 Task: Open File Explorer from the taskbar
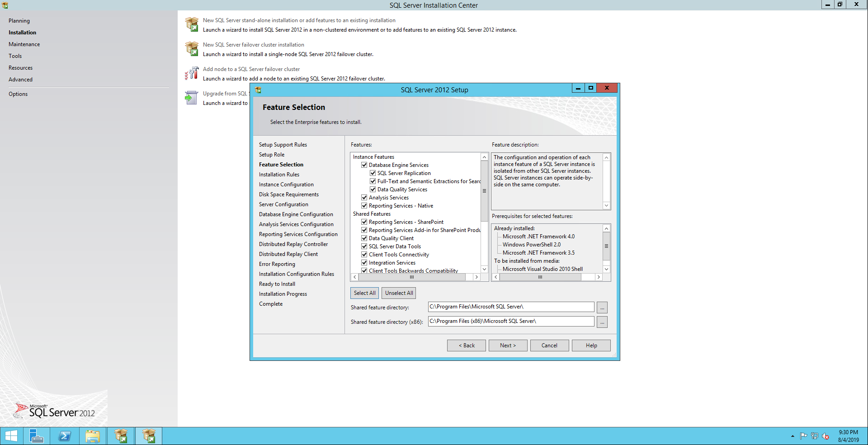click(x=93, y=436)
